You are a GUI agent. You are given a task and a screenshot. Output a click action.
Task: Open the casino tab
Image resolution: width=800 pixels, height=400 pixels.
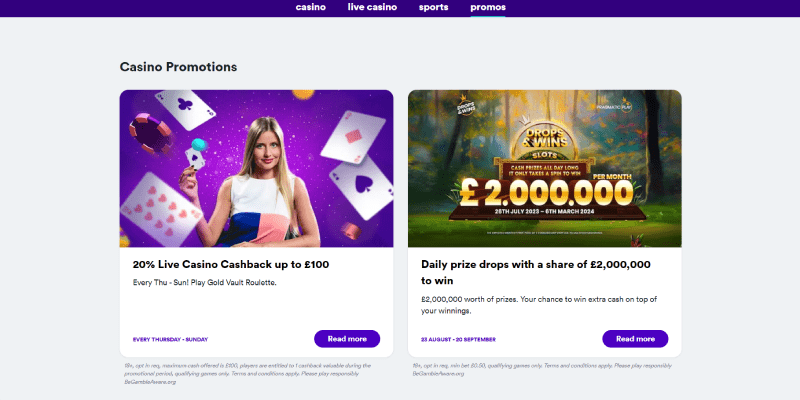[x=311, y=7]
